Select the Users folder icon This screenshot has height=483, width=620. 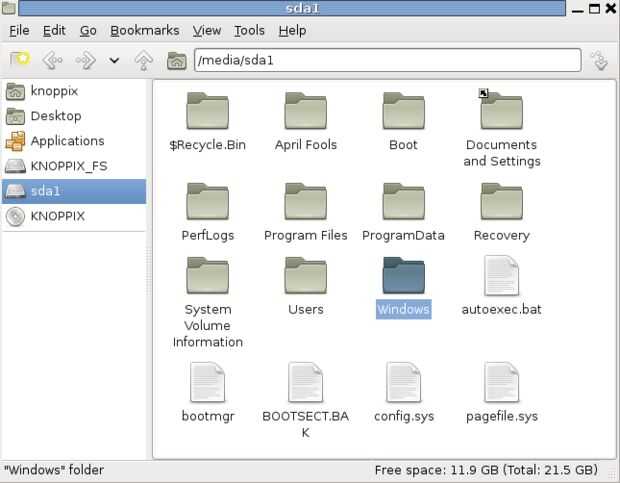pos(306,275)
